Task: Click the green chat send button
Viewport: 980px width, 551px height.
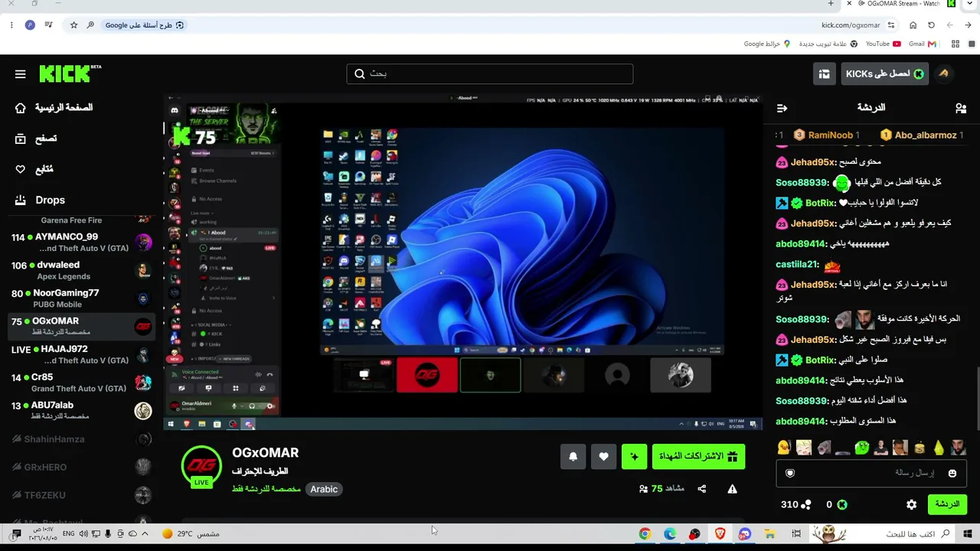Action: (947, 504)
